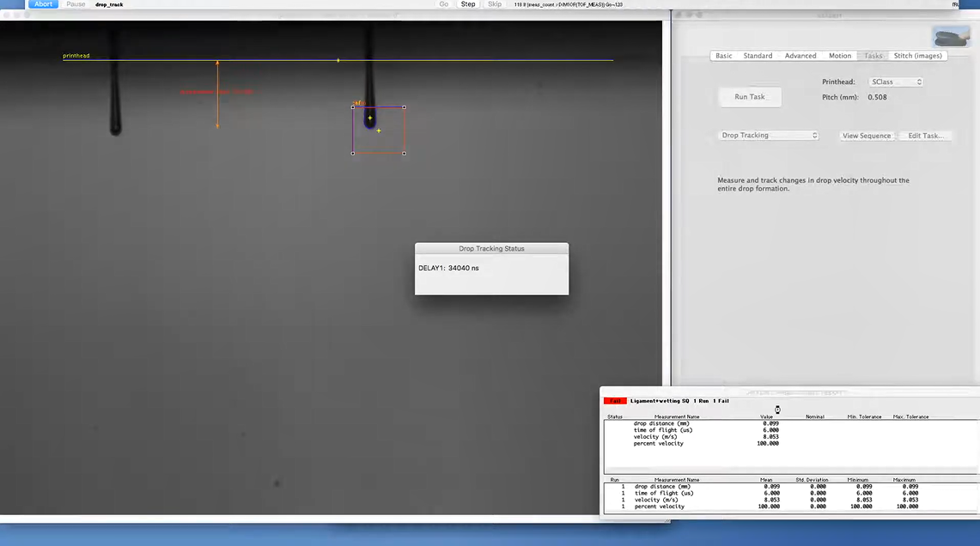
Task: Open the View Sequence window
Action: click(866, 136)
